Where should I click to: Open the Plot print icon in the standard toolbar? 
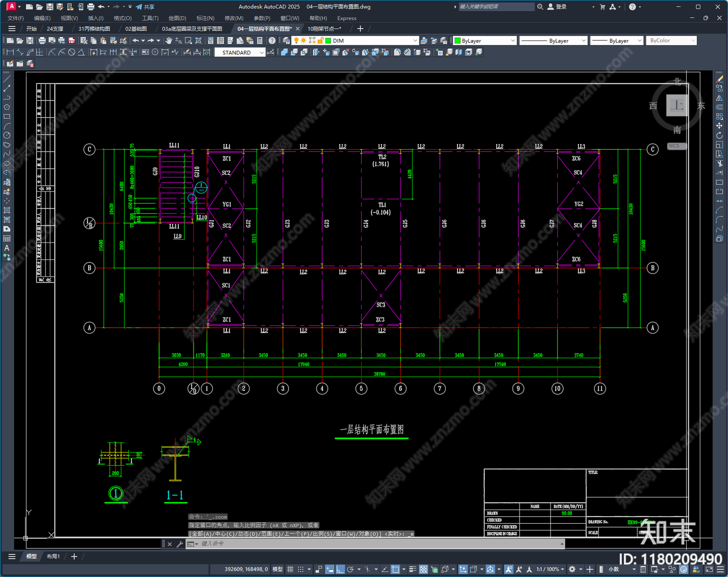pos(42,40)
